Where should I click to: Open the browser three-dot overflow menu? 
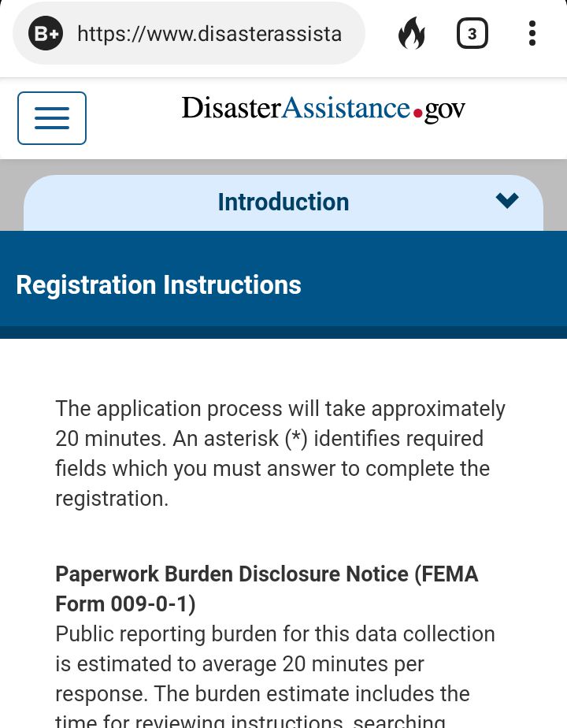pyautogui.click(x=532, y=33)
